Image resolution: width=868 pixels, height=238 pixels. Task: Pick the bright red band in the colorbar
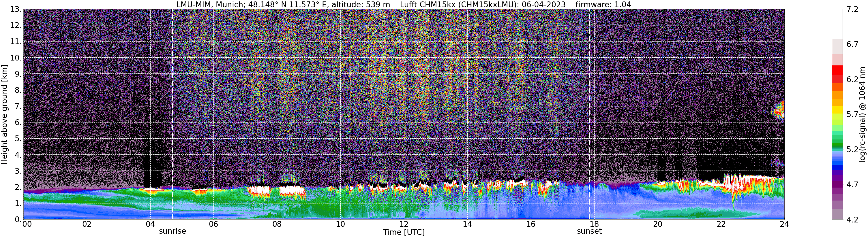[x=837, y=70]
